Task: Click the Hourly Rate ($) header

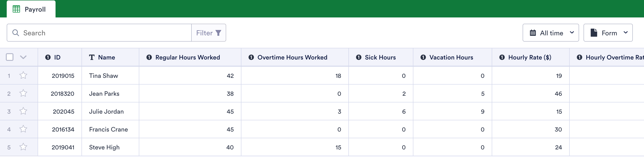Action: pyautogui.click(x=530, y=57)
